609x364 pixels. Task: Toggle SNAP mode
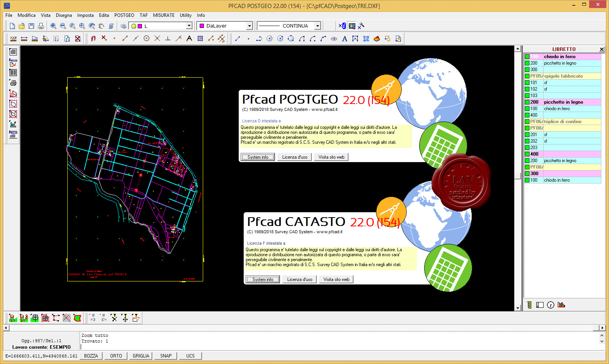point(166,356)
